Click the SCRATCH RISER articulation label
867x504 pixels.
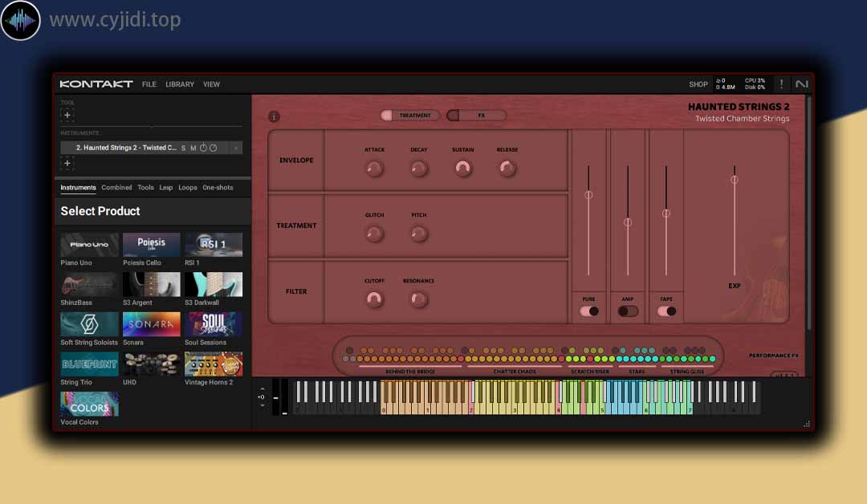tap(589, 372)
